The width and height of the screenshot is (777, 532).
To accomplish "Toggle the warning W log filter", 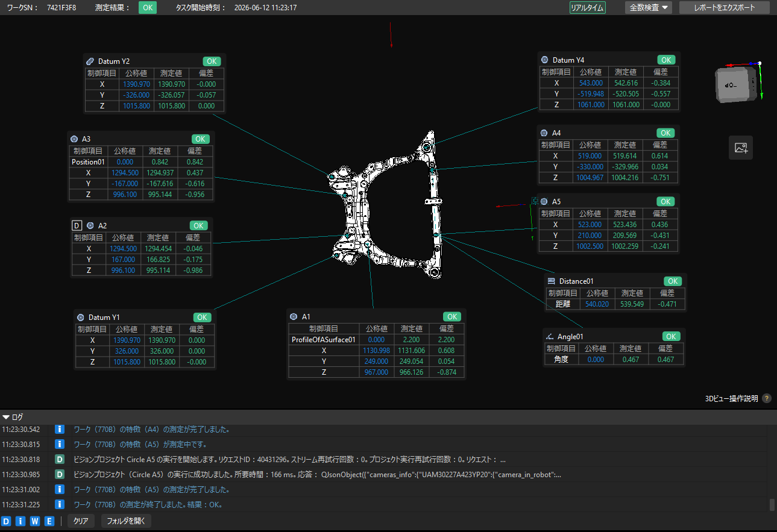I will coord(35,521).
